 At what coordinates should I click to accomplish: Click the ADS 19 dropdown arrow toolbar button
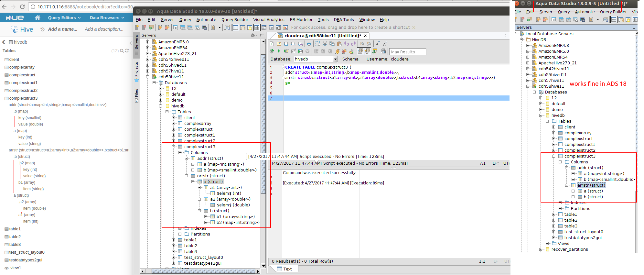coord(220,27)
